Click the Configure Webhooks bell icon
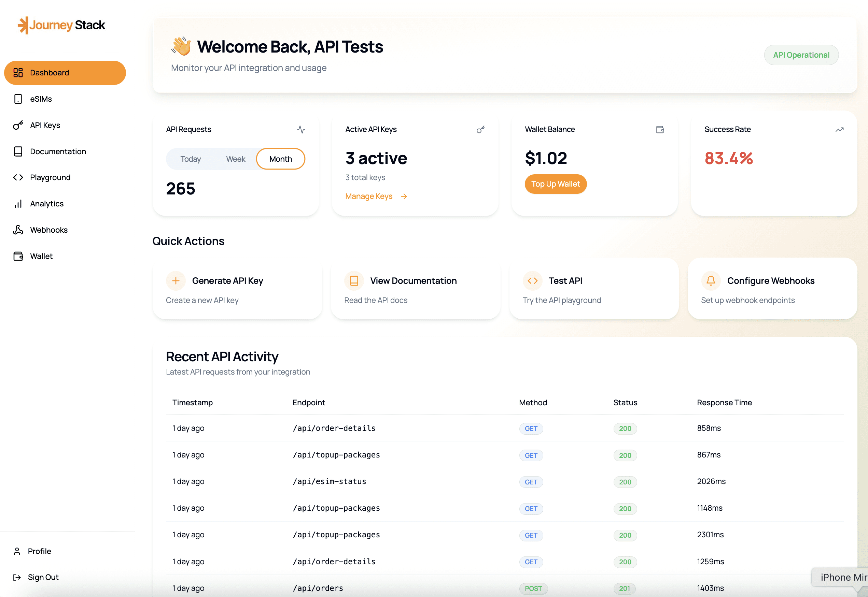 [711, 280]
